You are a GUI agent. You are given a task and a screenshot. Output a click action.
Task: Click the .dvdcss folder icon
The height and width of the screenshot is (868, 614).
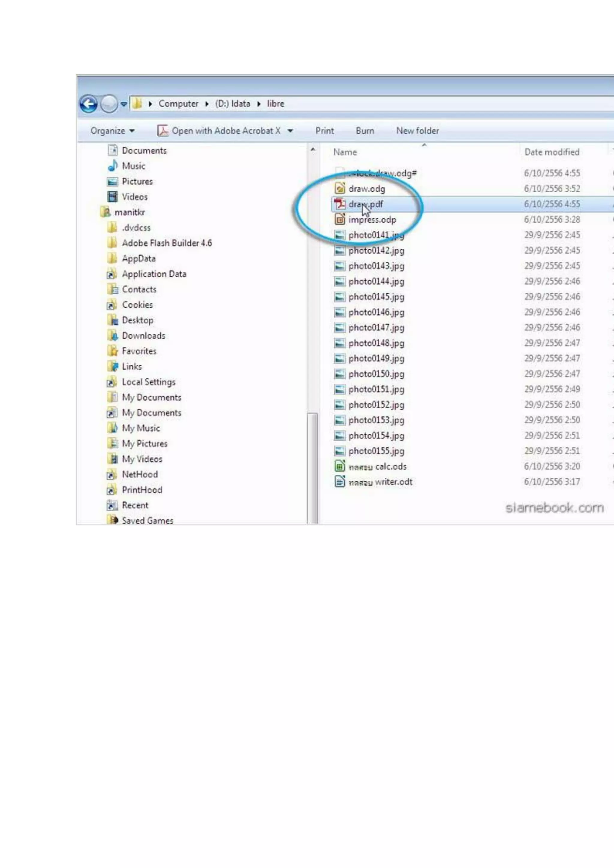[x=112, y=227]
